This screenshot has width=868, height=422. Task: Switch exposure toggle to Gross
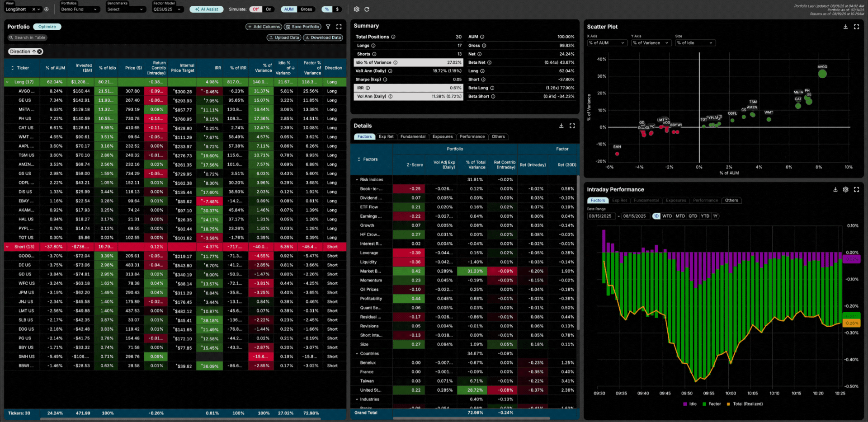(306, 9)
